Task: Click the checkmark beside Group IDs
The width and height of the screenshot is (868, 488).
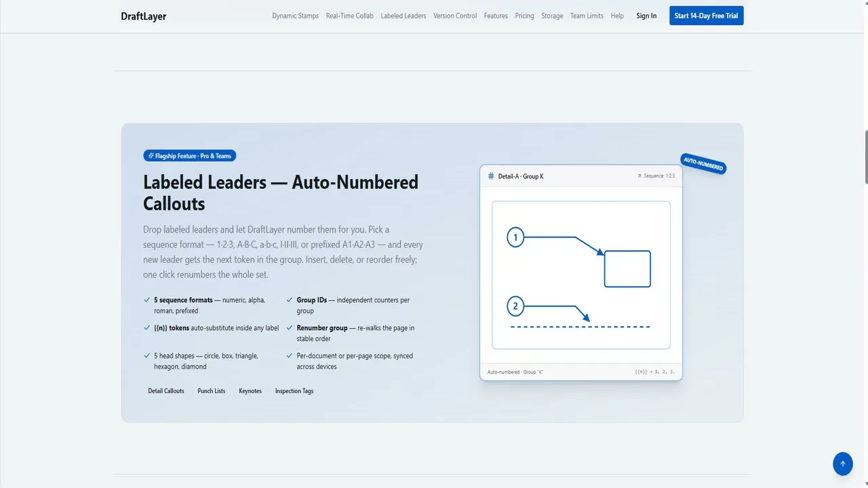Action: click(290, 300)
